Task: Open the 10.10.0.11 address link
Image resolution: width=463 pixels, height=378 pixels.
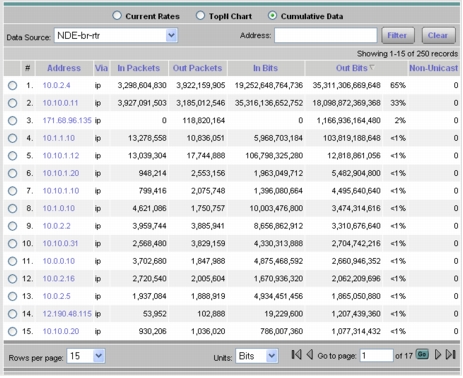Action: tap(60, 103)
